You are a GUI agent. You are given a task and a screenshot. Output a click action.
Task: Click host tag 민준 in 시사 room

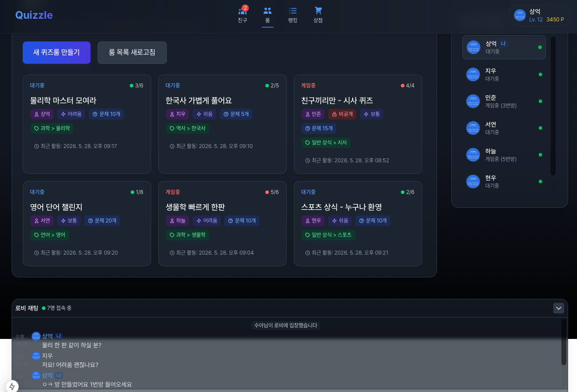coord(313,114)
